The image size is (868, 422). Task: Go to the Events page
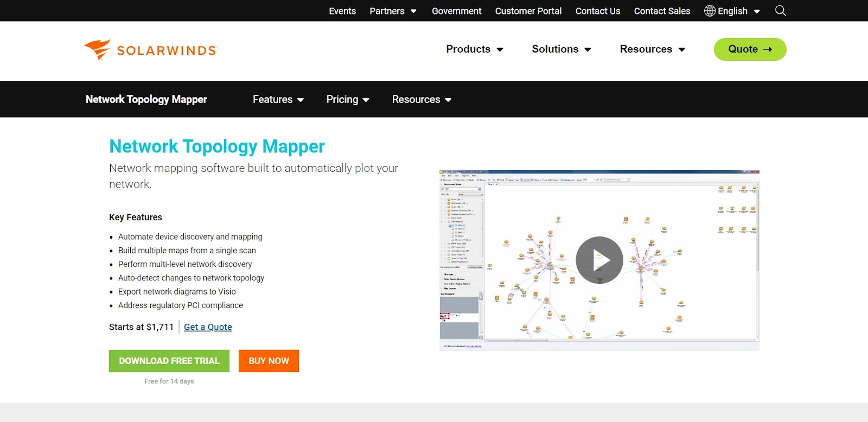[342, 11]
